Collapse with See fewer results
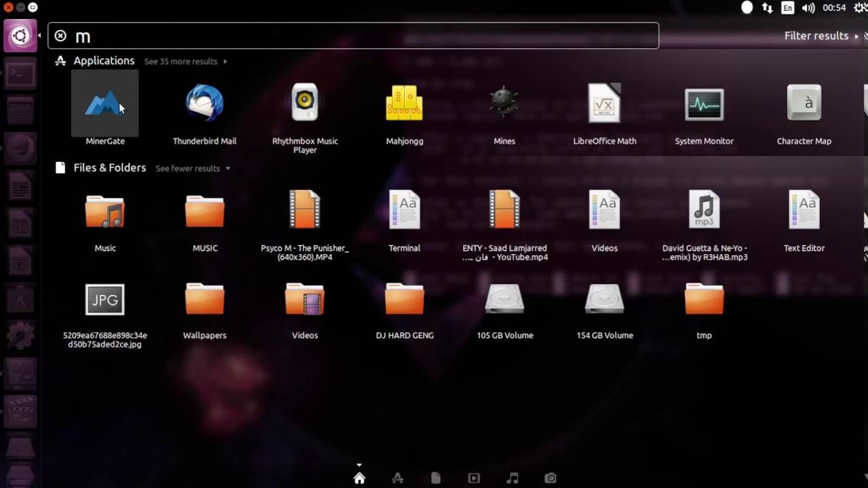Viewport: 868px width, 488px height. pyautogui.click(x=193, y=168)
